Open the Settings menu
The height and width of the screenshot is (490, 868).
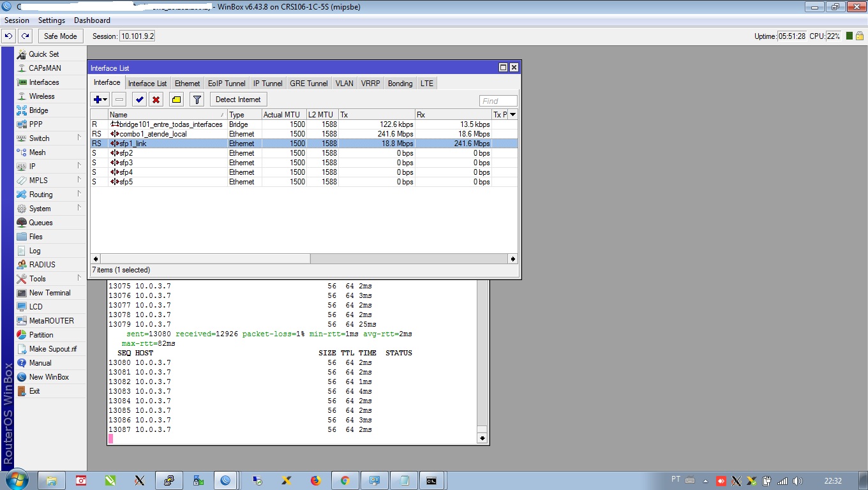pyautogui.click(x=51, y=20)
